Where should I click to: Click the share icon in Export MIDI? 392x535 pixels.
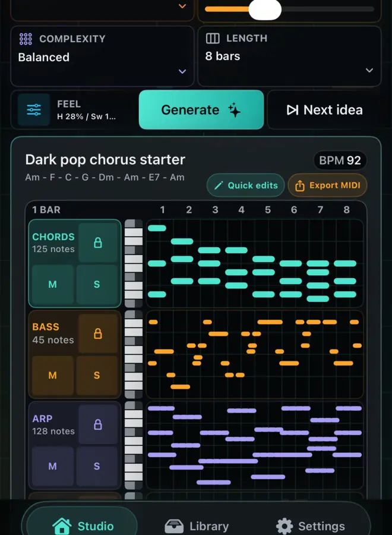click(x=299, y=185)
